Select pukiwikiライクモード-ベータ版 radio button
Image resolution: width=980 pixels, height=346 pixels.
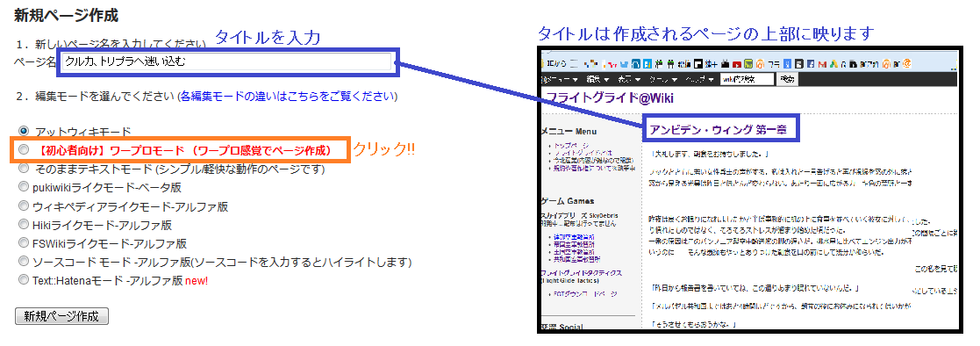[x=24, y=186]
